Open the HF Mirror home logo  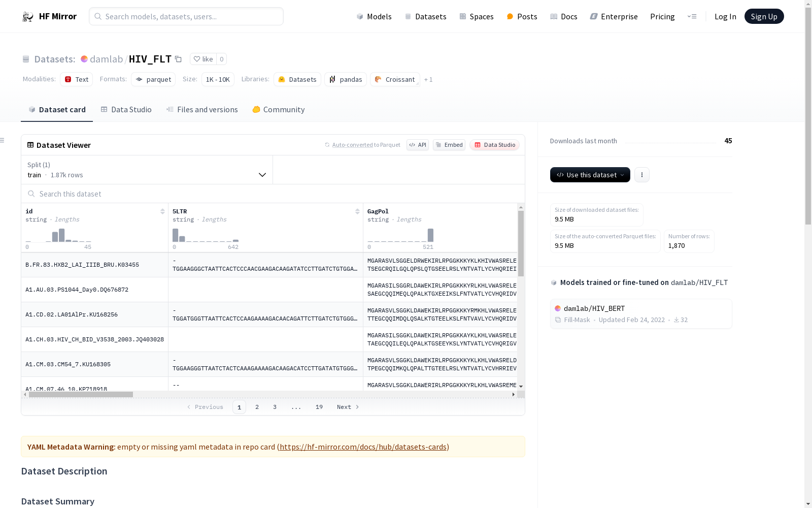[x=49, y=16]
